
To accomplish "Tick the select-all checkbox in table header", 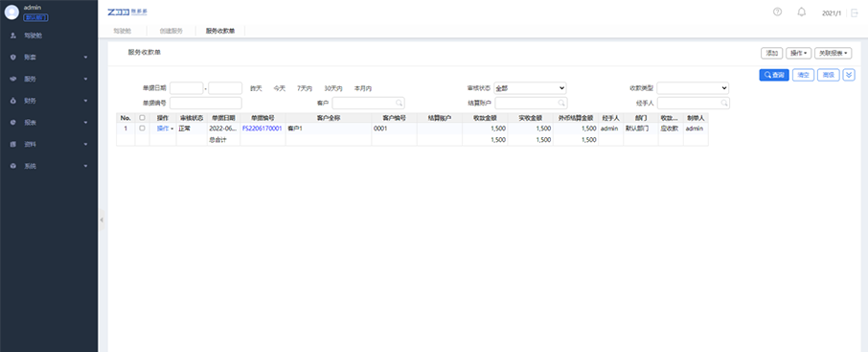I will [x=142, y=118].
